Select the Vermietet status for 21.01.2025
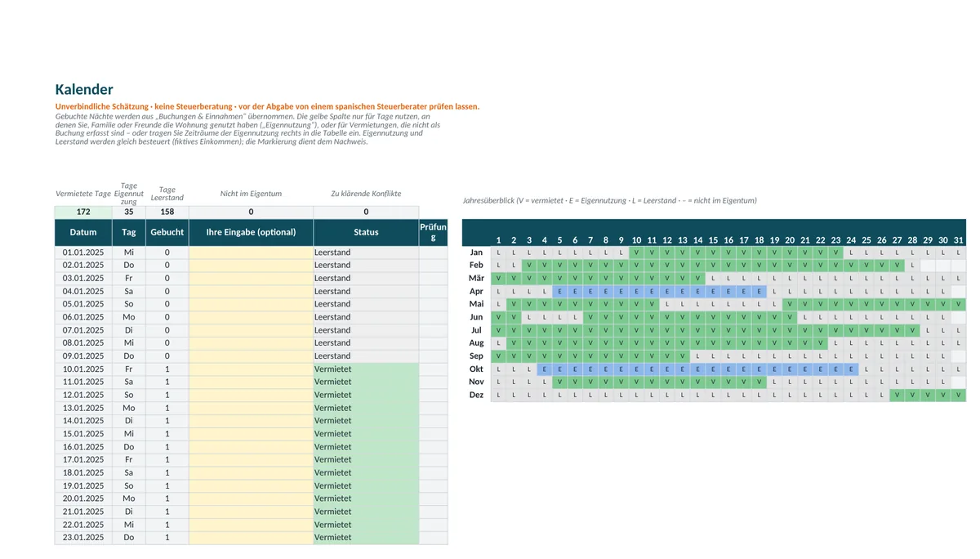This screenshot has height=559, width=980. pos(366,511)
